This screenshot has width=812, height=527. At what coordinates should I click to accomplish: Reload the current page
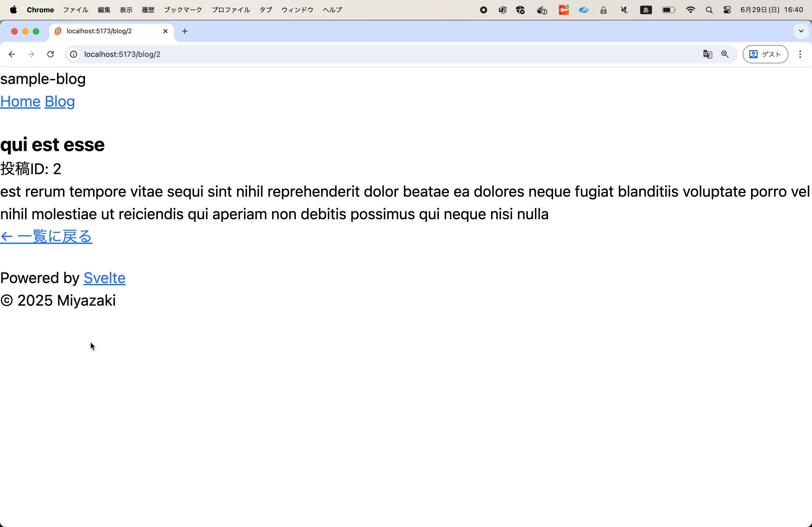(50, 54)
